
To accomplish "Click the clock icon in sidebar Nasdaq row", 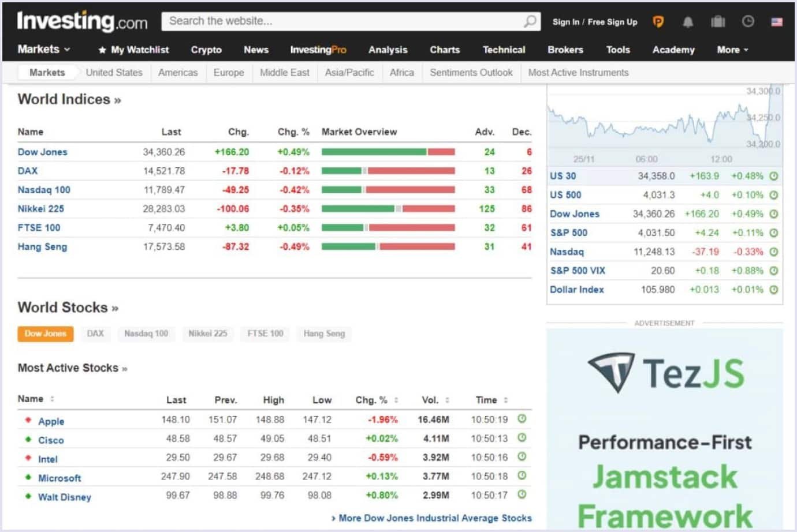I will pos(774,252).
